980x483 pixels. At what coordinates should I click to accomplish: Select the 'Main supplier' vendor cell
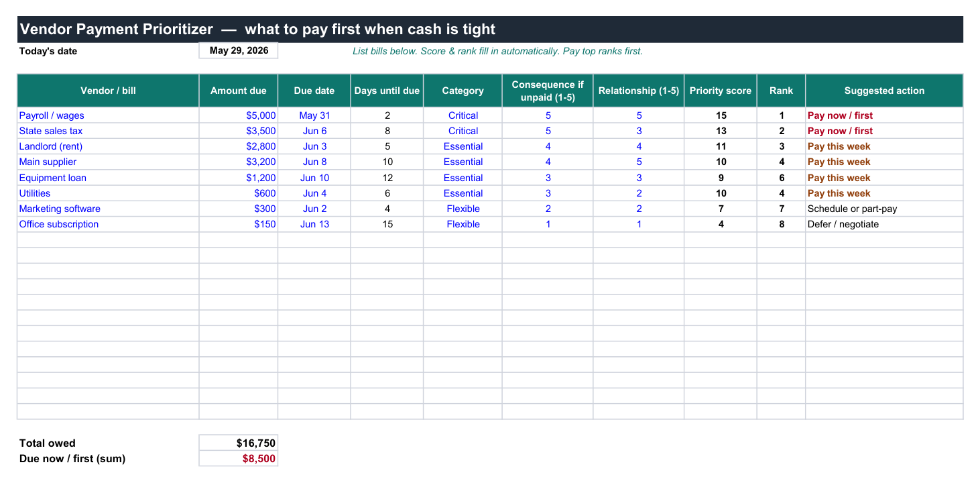coord(108,162)
